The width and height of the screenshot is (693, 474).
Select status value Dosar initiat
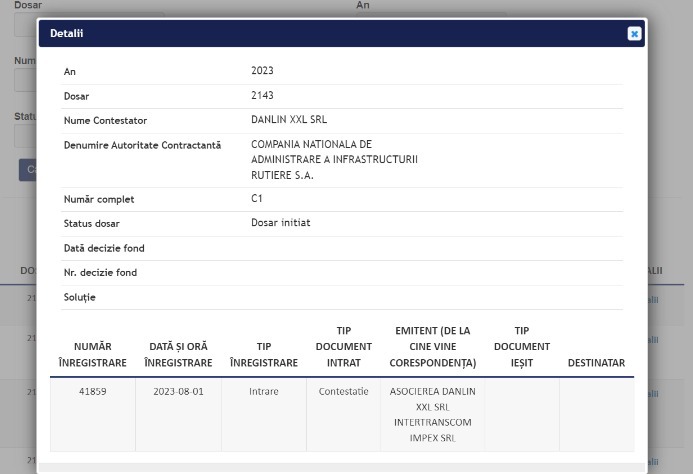(281, 223)
